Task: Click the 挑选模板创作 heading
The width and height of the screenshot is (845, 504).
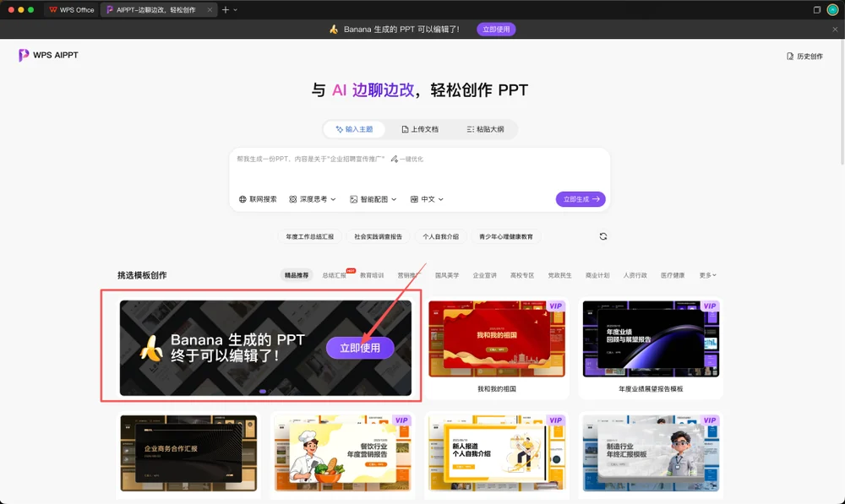Action: (x=142, y=275)
